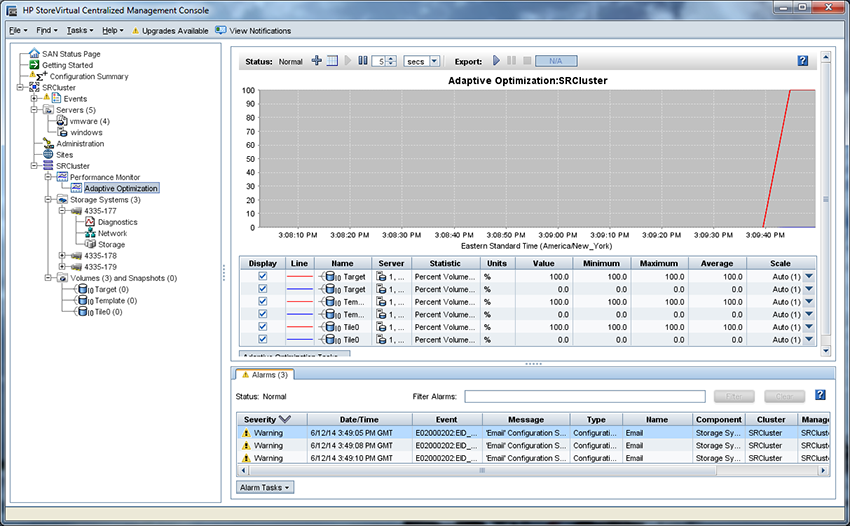
Task: Click the View Notifications icon
Action: click(220, 30)
